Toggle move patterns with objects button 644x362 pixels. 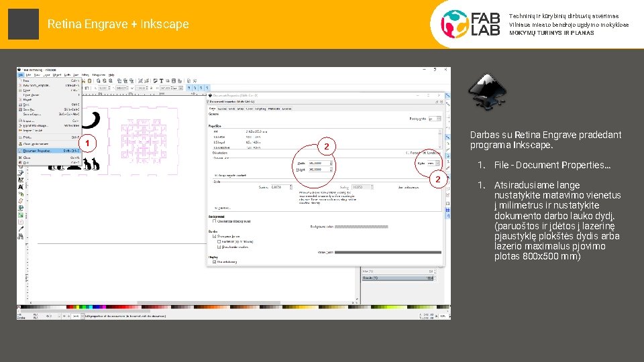pyautogui.click(x=207, y=88)
